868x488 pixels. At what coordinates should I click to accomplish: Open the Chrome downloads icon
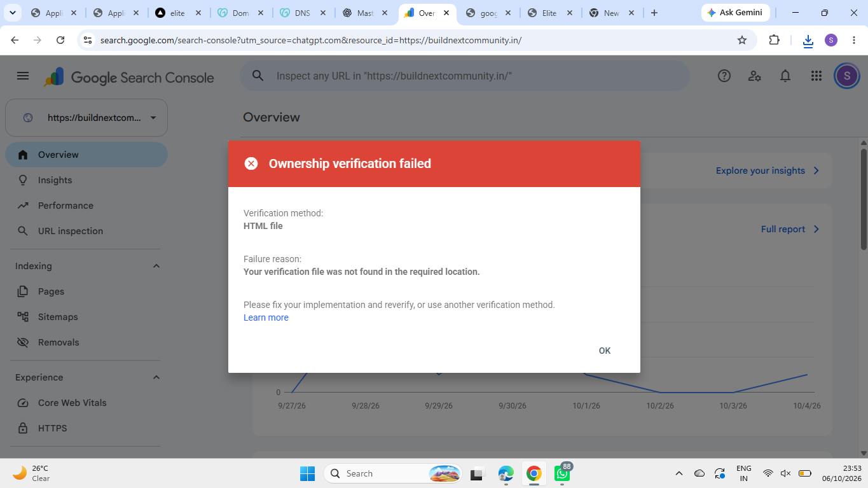808,41
